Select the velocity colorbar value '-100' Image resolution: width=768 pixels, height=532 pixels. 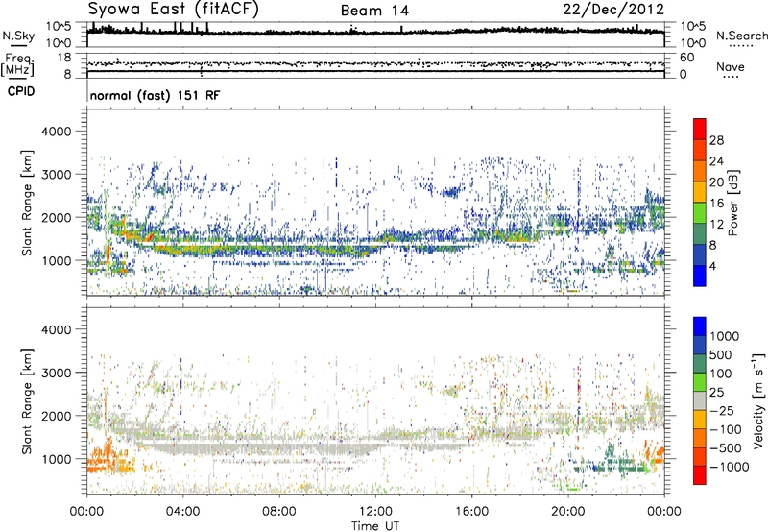726,429
